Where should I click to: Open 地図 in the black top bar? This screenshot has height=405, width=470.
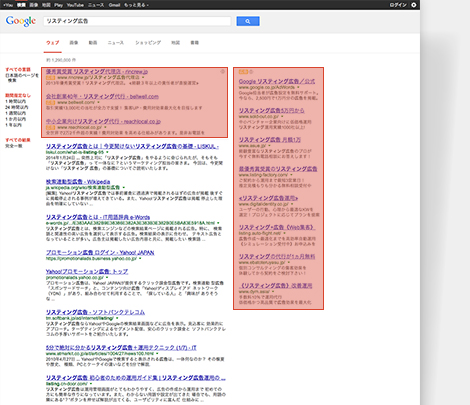[46, 5]
